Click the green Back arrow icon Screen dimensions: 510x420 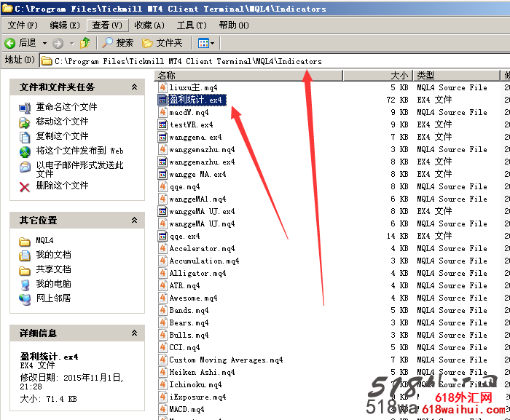point(10,43)
